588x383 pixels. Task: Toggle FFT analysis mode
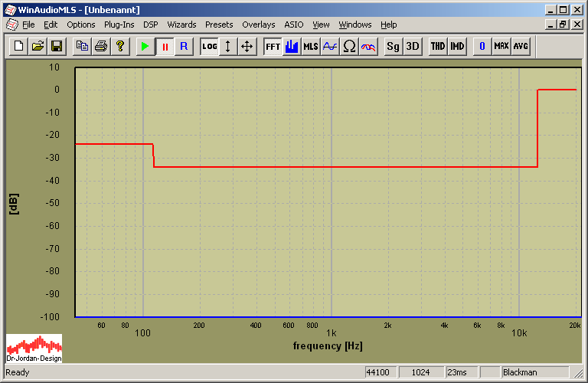273,46
